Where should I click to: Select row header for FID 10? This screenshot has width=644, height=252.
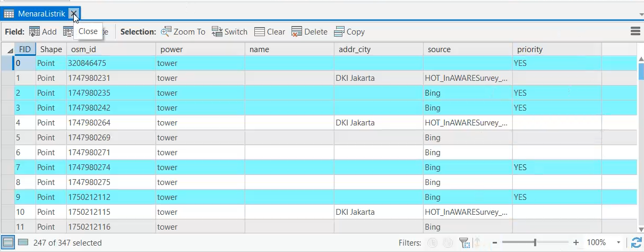7,212
